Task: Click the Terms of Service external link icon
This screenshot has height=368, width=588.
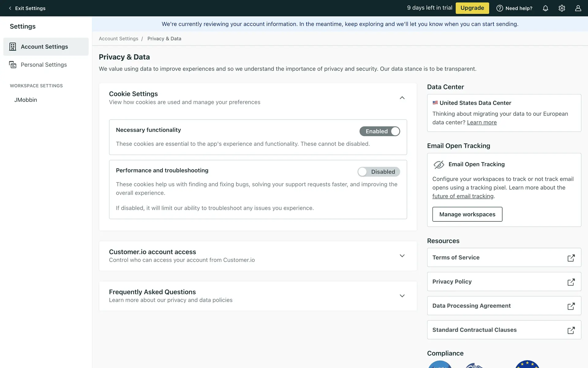Action: click(x=571, y=258)
